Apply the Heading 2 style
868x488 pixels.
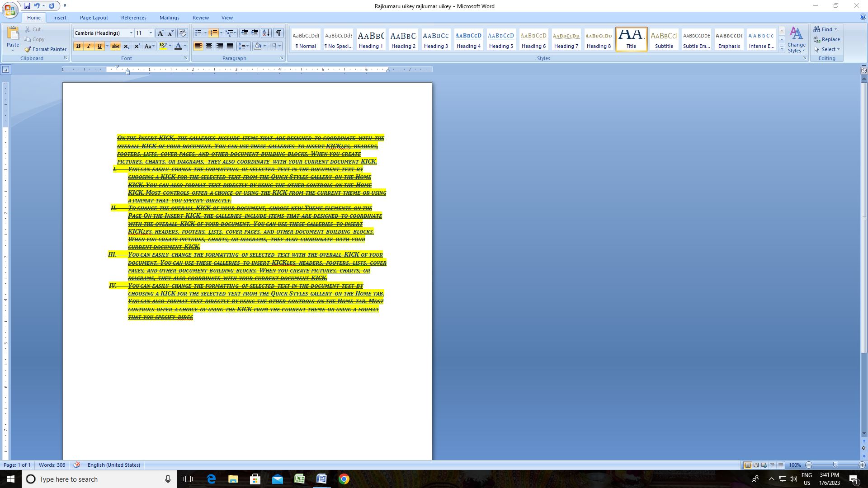click(403, 40)
